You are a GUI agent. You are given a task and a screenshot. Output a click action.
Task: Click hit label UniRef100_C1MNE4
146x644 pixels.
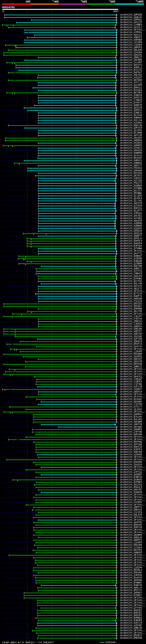click(131, 25)
